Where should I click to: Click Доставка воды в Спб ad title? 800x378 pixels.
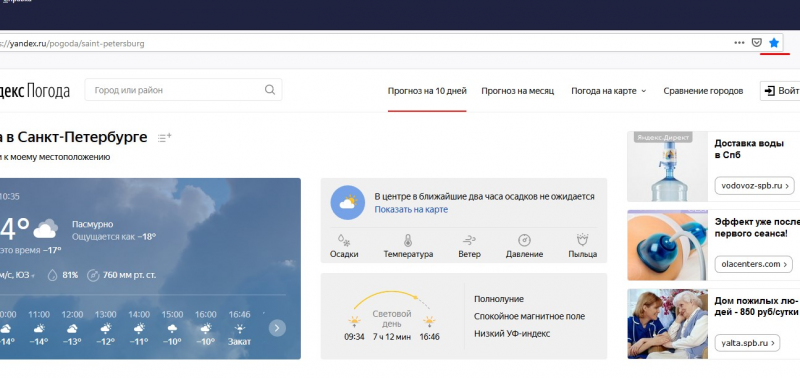click(x=748, y=149)
